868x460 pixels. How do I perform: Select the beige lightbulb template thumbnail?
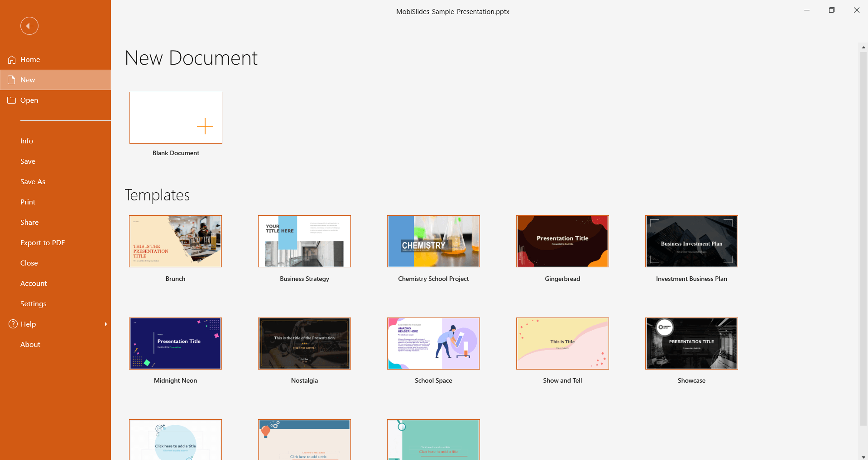tap(305, 440)
